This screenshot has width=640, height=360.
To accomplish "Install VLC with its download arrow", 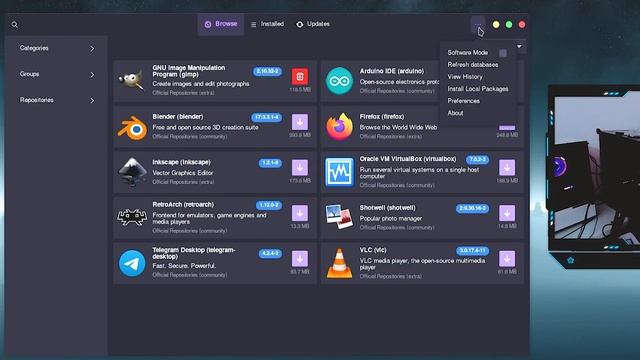I will 507,258.
